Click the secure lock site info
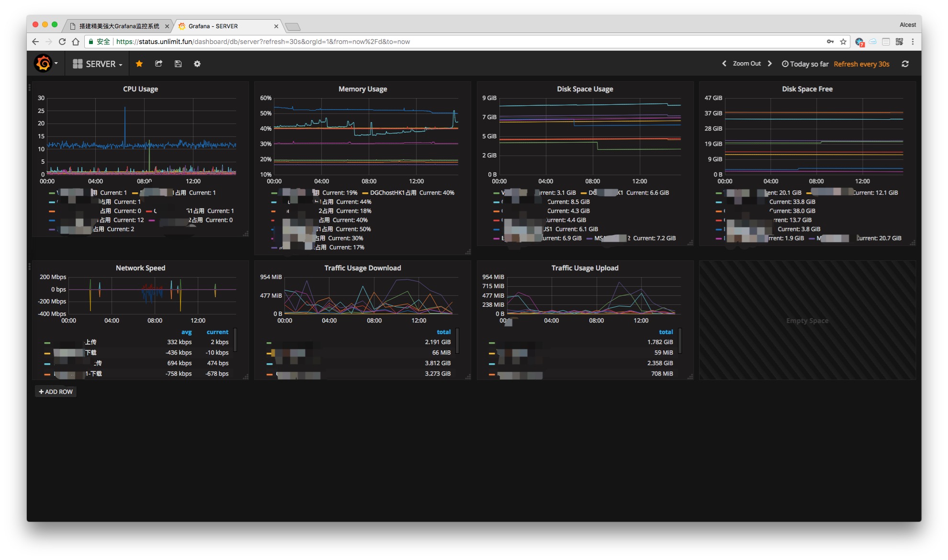 100,42
